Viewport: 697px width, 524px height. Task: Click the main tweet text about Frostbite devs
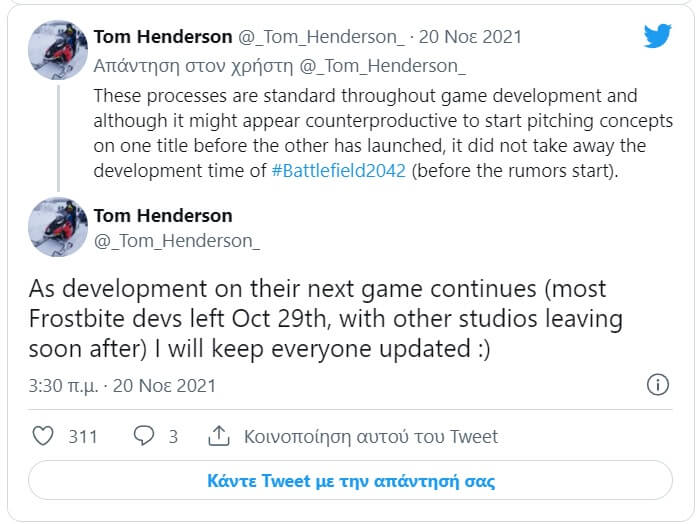coord(325,320)
